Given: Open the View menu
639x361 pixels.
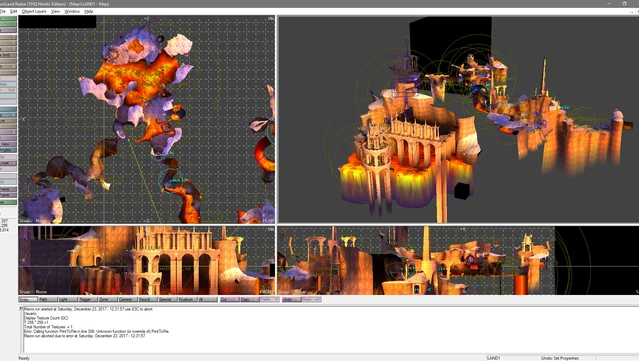Looking at the screenshot, I should (55, 11).
